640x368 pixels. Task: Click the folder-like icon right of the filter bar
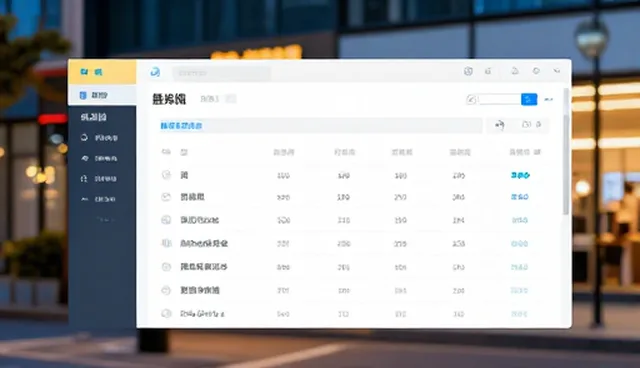tap(527, 124)
